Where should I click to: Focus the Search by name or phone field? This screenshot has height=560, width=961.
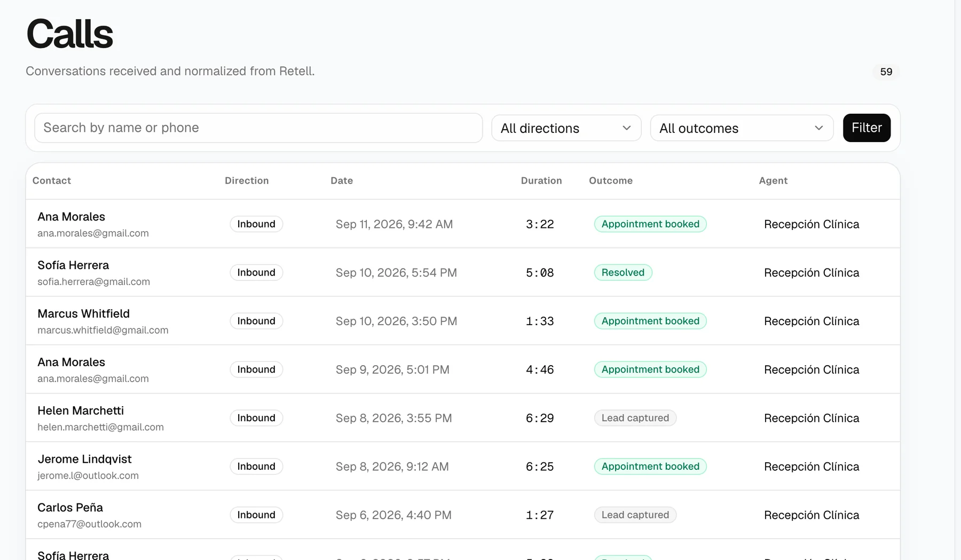[x=258, y=128]
